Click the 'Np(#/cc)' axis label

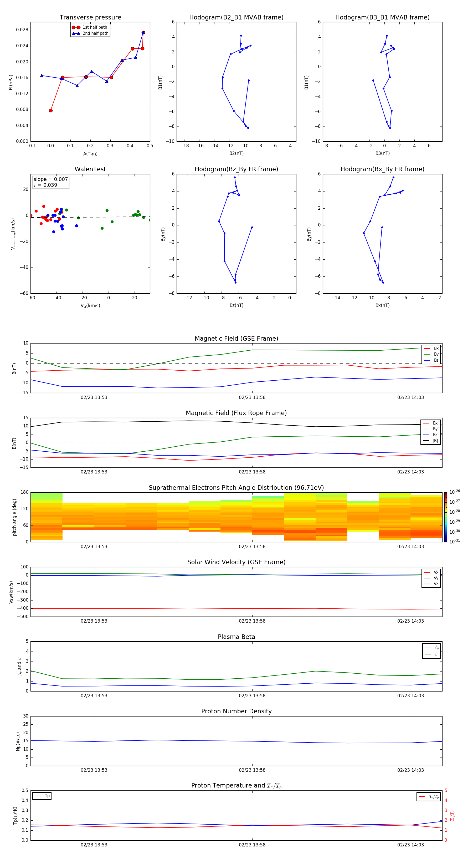[x=18, y=741]
